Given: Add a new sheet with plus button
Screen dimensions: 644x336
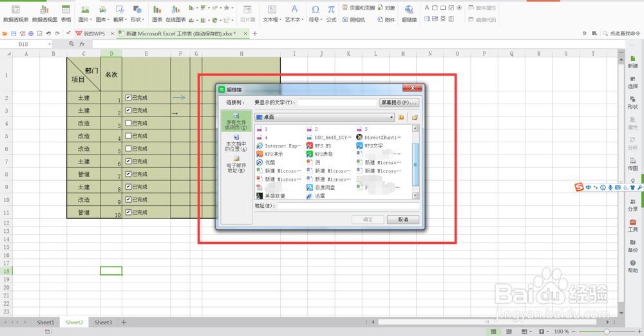Looking at the screenshot, I should 124,322.
